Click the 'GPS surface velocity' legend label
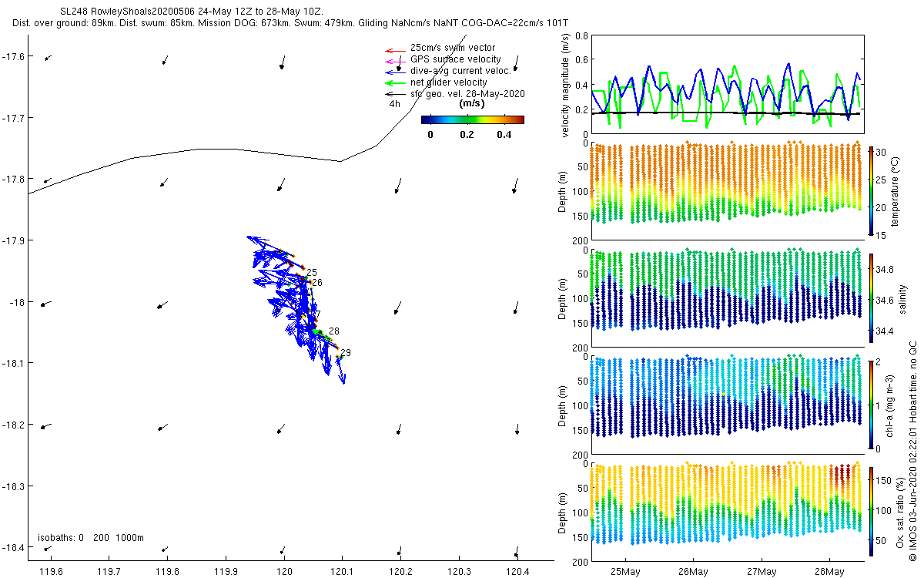This screenshot has width=924, height=578. (x=455, y=59)
